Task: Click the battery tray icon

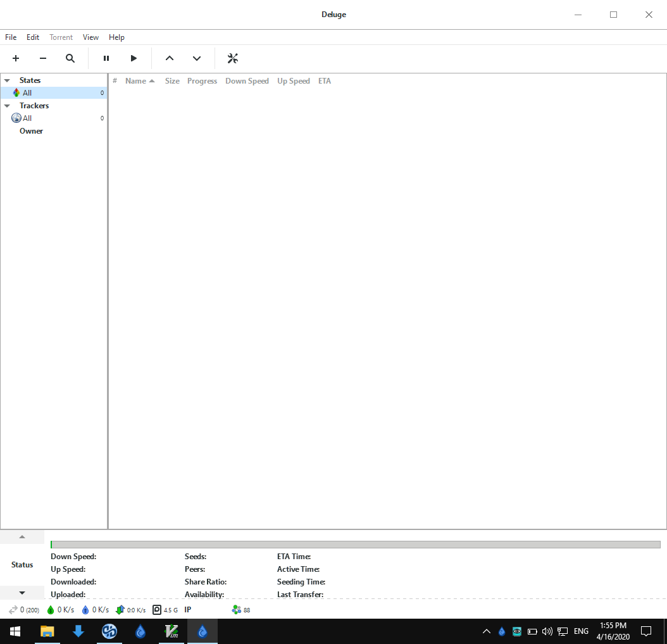Action: coord(532,631)
